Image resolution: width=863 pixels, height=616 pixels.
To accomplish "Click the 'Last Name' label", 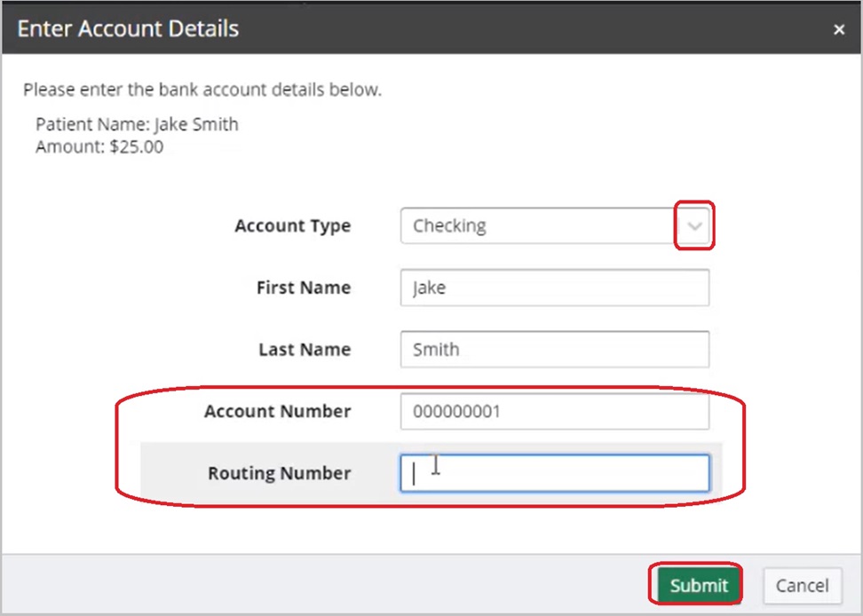I will click(x=304, y=350).
